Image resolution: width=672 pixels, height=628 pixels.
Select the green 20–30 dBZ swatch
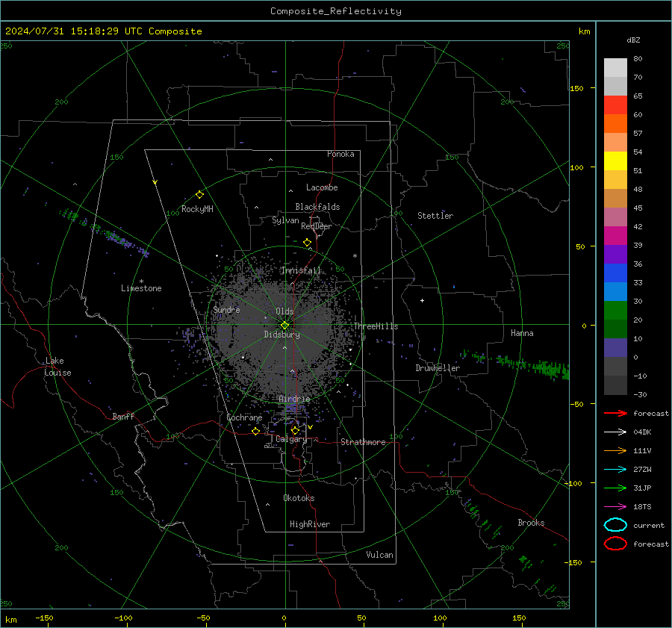[615, 311]
